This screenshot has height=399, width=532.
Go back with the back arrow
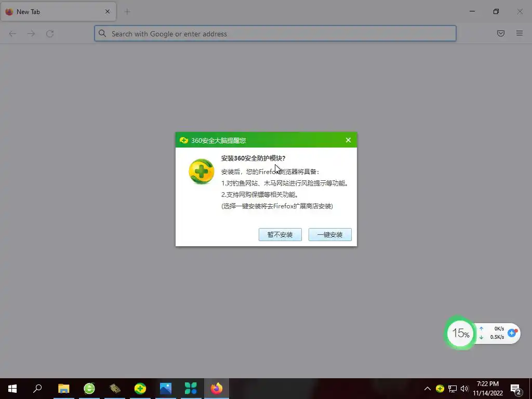(x=12, y=34)
